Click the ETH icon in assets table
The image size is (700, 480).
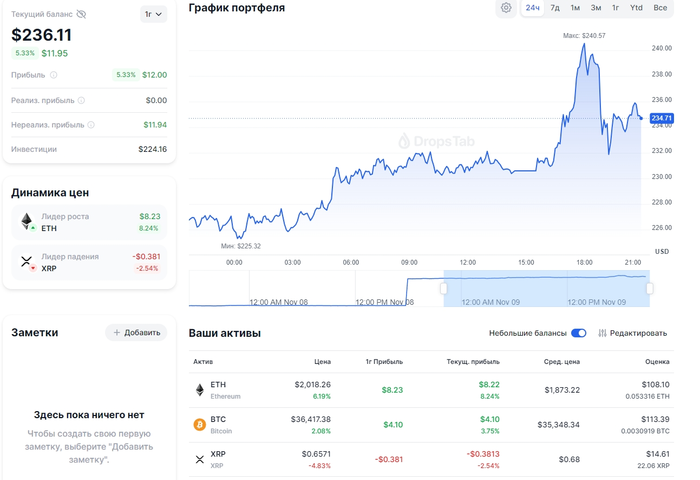tap(200, 390)
